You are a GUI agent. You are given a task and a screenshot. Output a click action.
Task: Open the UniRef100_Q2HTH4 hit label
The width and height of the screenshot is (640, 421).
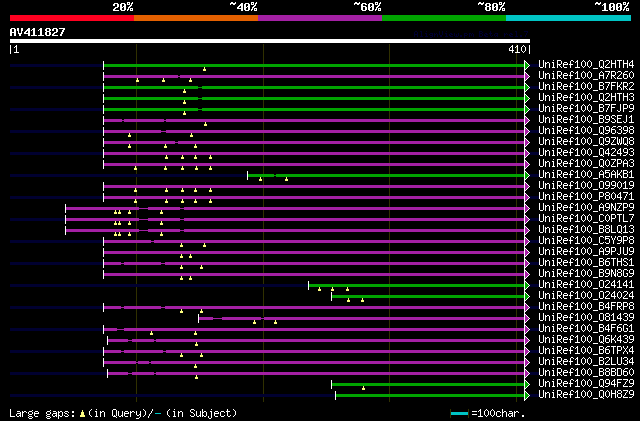pos(586,64)
